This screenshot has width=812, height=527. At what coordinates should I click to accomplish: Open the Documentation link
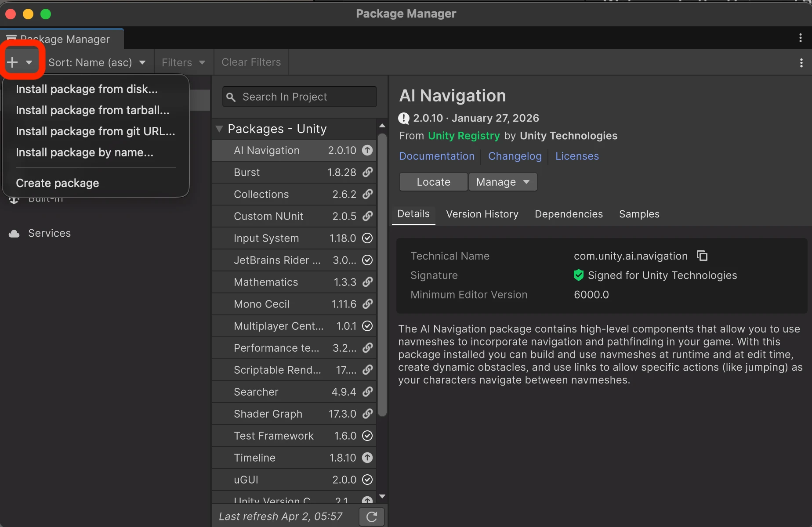click(x=437, y=156)
